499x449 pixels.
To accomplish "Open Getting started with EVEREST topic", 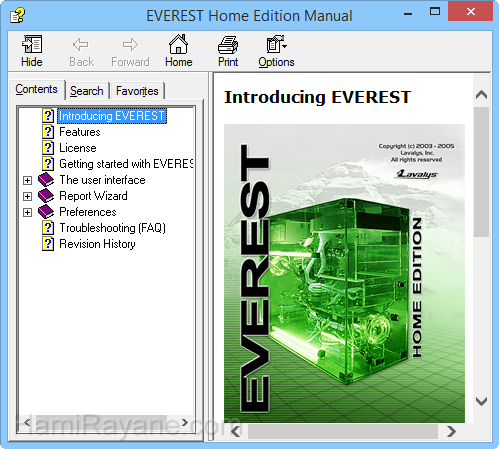I will [x=126, y=164].
